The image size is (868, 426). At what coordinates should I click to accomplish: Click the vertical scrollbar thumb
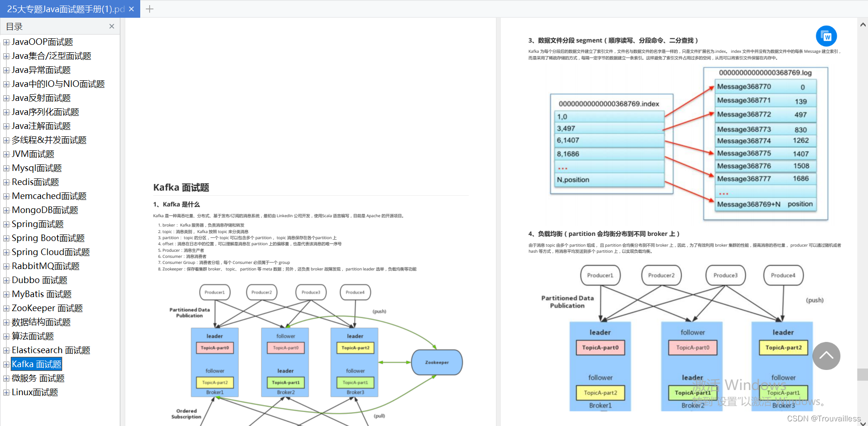863,374
